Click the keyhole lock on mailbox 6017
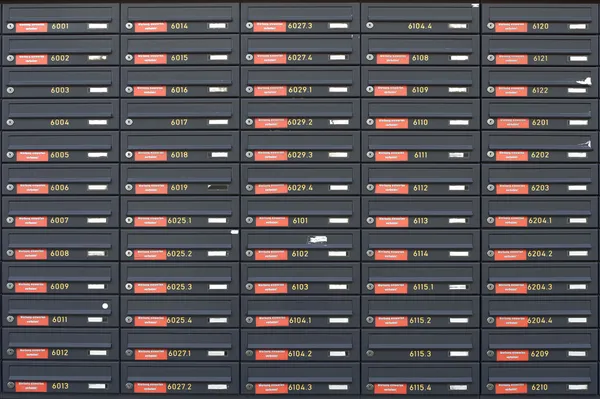This screenshot has height=399, width=600. [x=129, y=122]
